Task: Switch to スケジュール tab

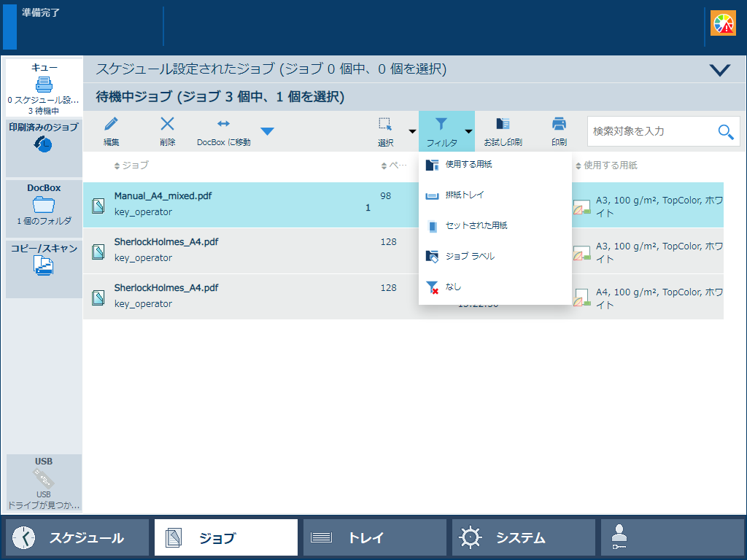Action: tap(77, 537)
